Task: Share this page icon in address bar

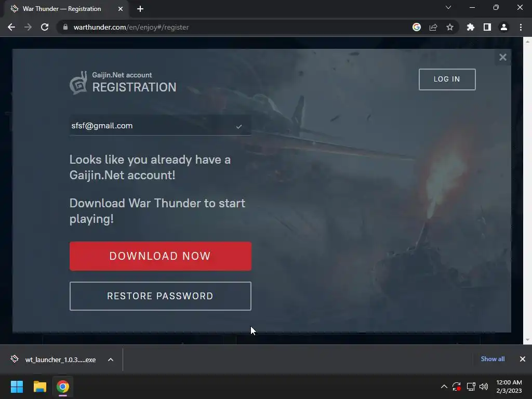Action: click(433, 27)
